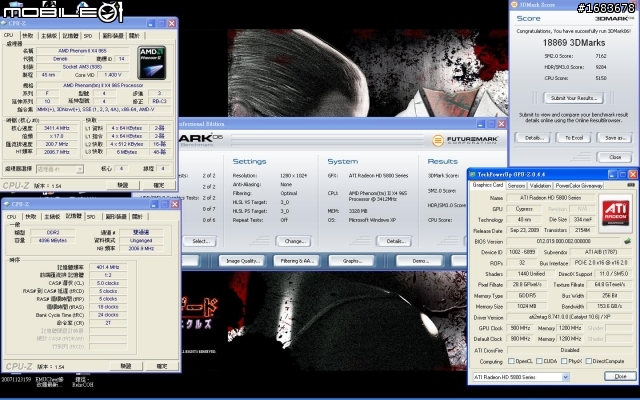Screen dimensions: 640x400
Task: Select the 主機板 tab in top CPU-Z window
Action: [x=49, y=36]
